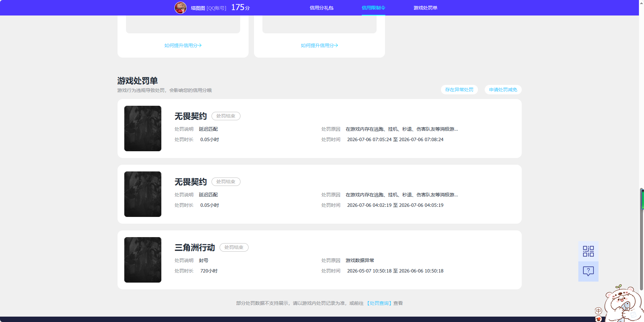Open the help question chat icon
This screenshot has height=322, width=644.
pos(588,271)
